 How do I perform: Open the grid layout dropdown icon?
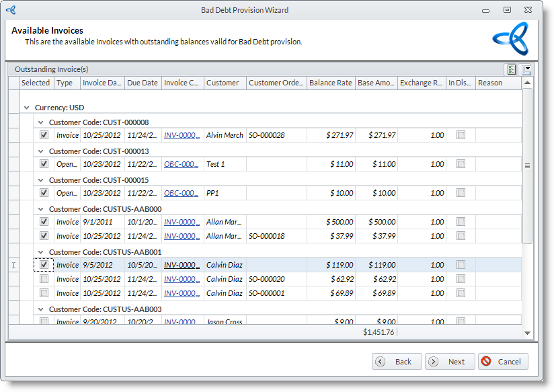coord(526,69)
